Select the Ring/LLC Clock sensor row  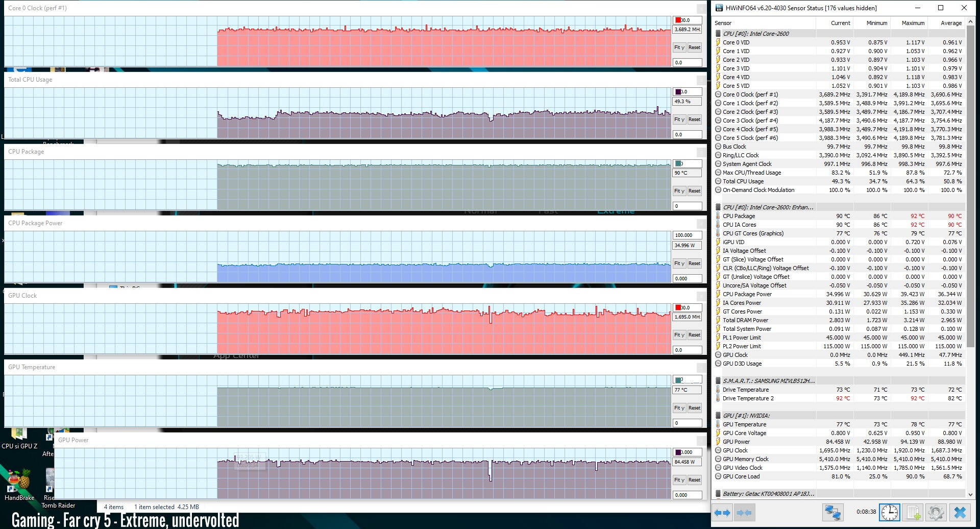click(839, 155)
